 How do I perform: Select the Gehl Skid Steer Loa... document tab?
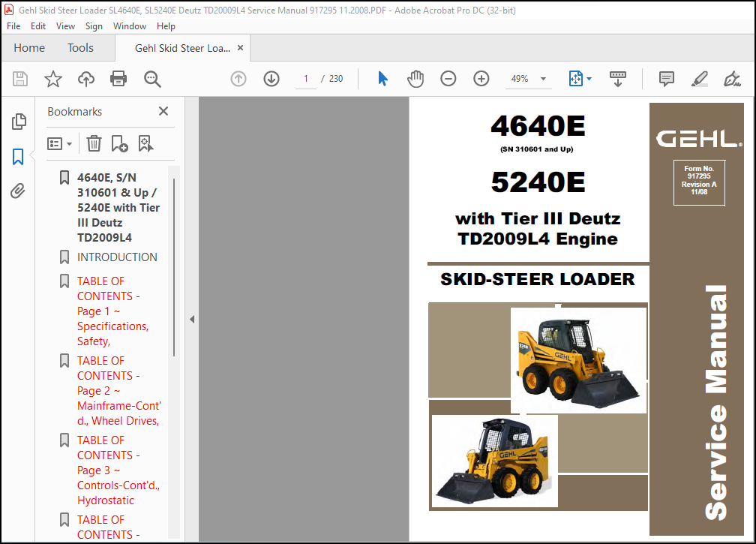[182, 48]
